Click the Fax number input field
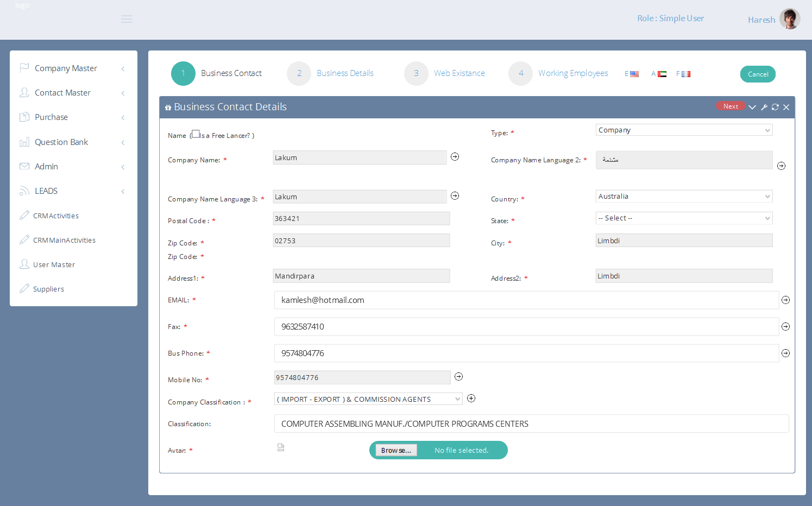Screen dimensions: 812x506 click(x=526, y=327)
